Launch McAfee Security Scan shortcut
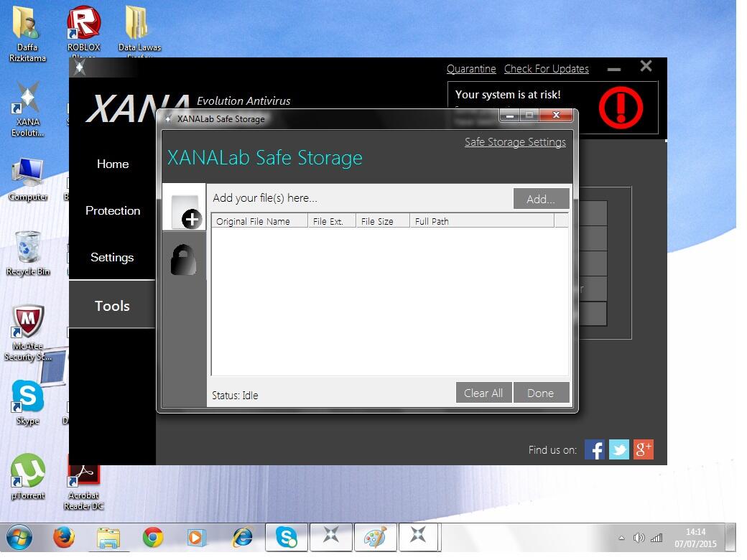Screen dimensions: 747x560 tap(27, 333)
